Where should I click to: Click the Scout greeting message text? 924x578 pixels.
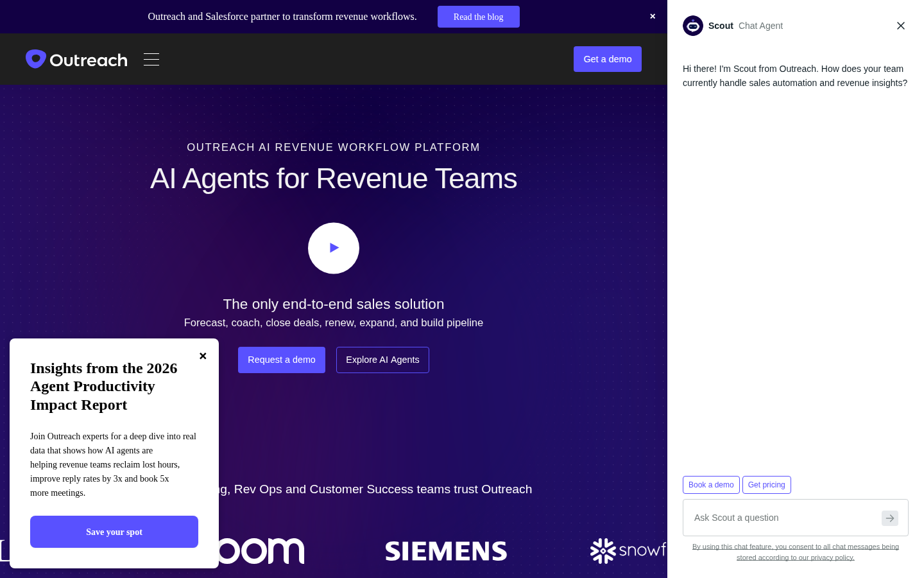(795, 76)
